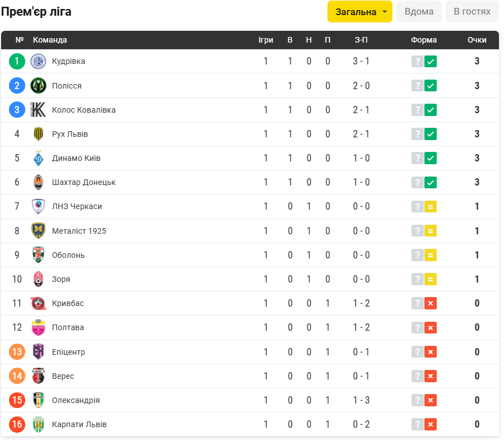This screenshot has width=504, height=440.
Task: Click yellow draw mark for Зоря
Action: [431, 279]
